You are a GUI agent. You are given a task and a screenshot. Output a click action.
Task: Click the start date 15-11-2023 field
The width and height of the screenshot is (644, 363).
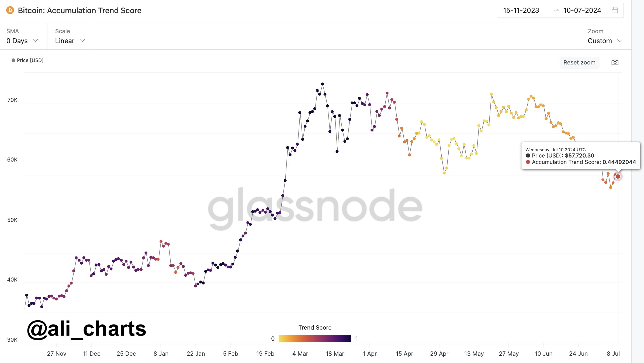pos(521,11)
